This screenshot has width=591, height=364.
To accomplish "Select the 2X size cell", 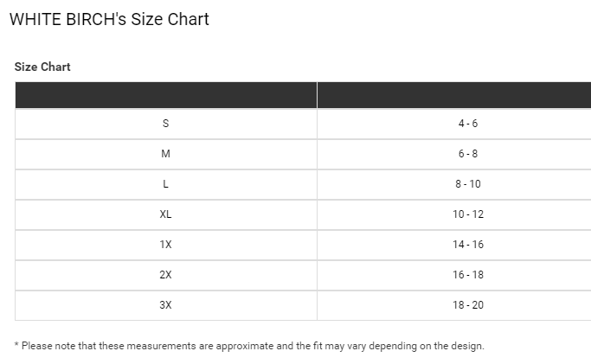I will (165, 275).
